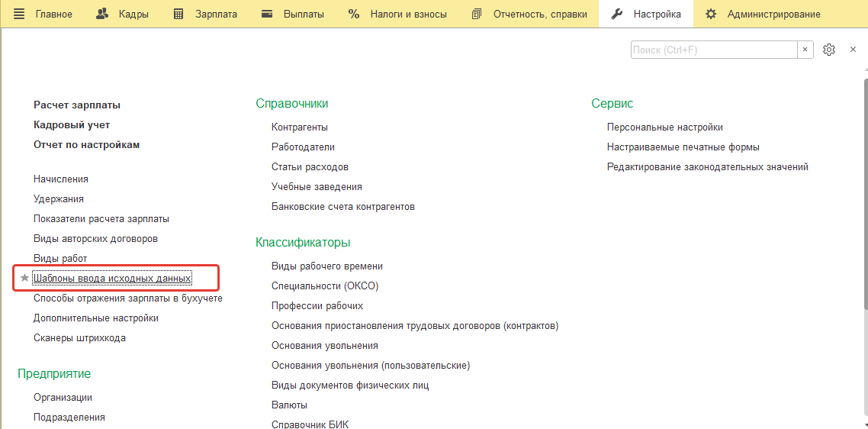This screenshot has width=868, height=429.
Task: Open the Подразделения list
Action: (x=69, y=418)
